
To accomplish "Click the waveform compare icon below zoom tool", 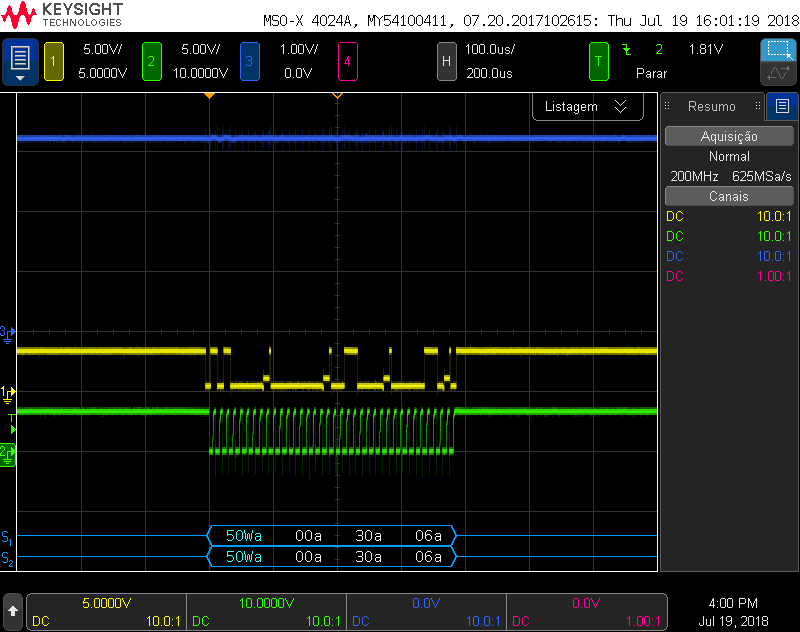I will point(778,75).
